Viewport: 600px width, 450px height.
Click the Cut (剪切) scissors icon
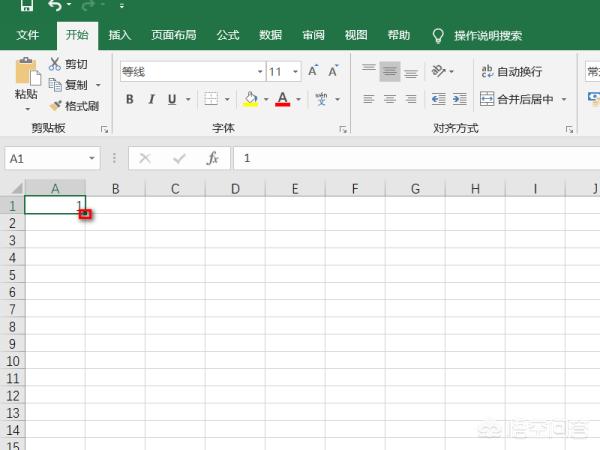pyautogui.click(x=55, y=64)
